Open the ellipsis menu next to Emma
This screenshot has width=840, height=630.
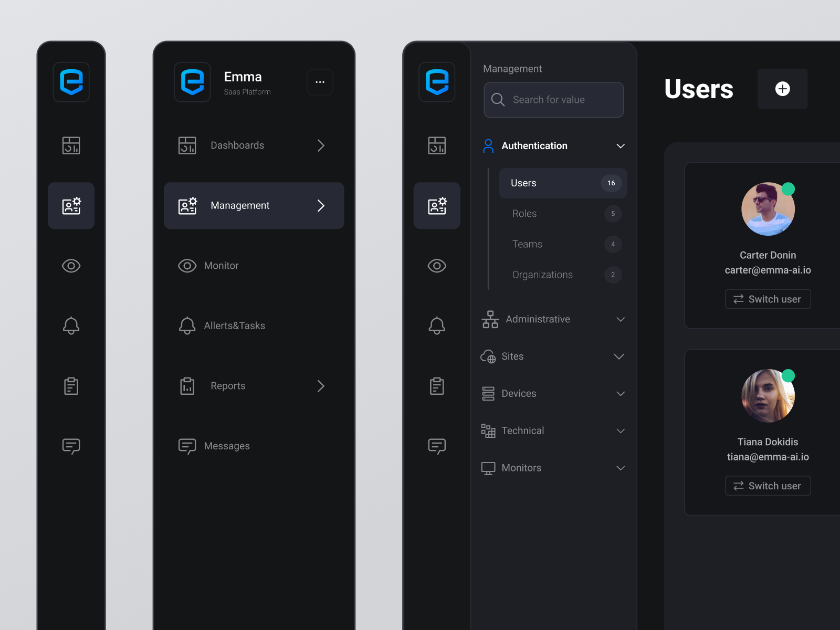(x=320, y=82)
